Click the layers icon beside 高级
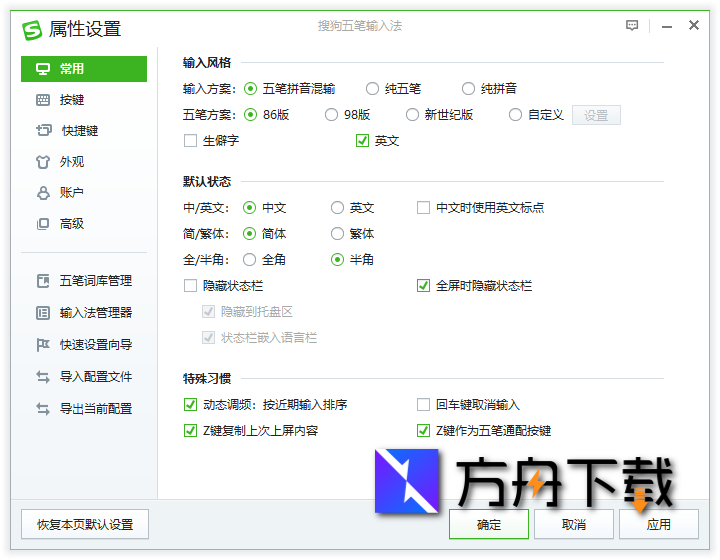This screenshot has width=720, height=560. (x=43, y=224)
